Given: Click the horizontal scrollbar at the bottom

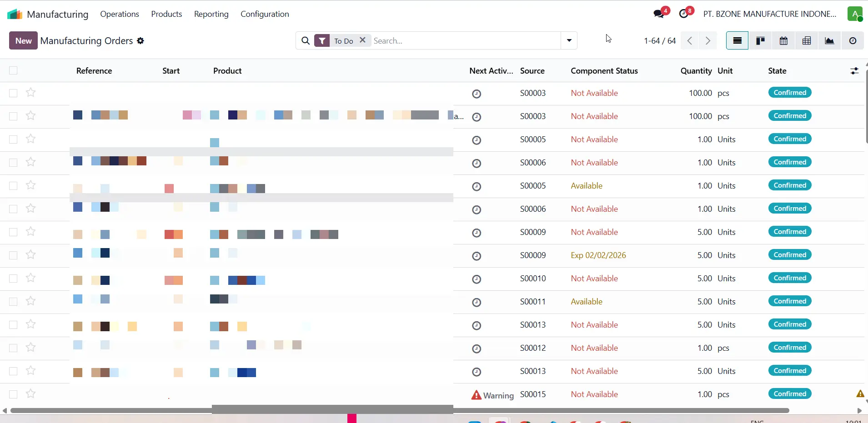Looking at the screenshot, I should (x=399, y=410).
